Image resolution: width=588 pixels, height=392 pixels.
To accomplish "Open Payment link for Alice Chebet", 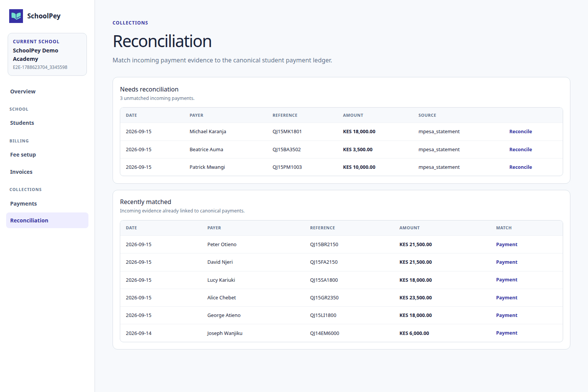I will coord(506,298).
